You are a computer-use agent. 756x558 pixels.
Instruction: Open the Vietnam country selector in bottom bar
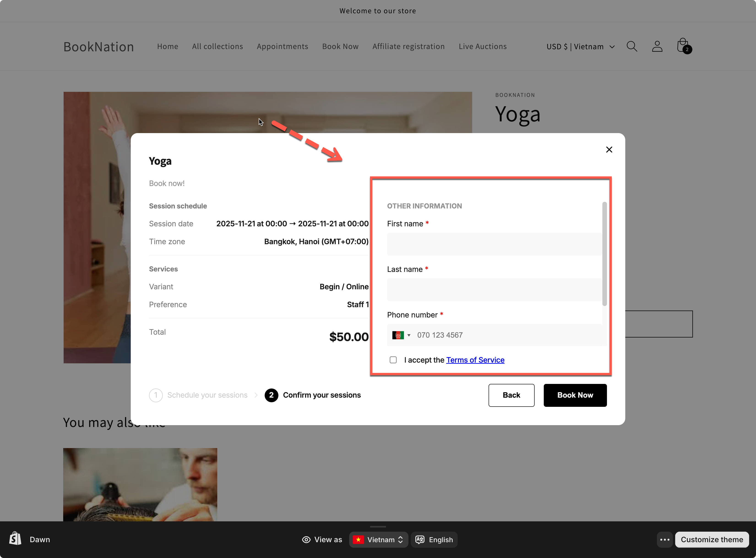pyautogui.click(x=378, y=539)
